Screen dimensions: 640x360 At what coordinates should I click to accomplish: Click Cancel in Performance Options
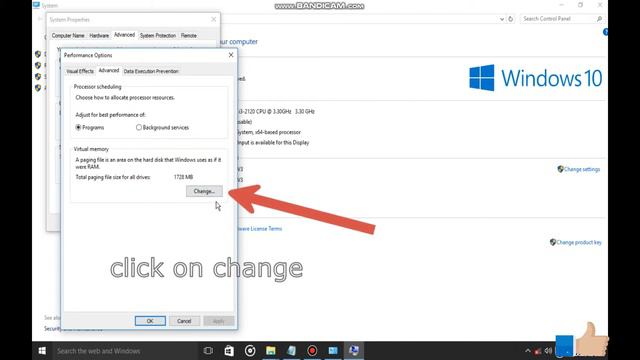(x=184, y=321)
